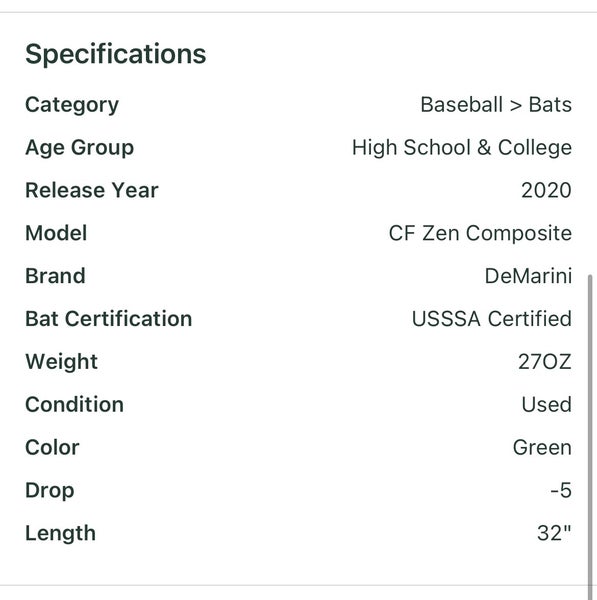Select the Brand label
The width and height of the screenshot is (597, 600).
(x=55, y=276)
